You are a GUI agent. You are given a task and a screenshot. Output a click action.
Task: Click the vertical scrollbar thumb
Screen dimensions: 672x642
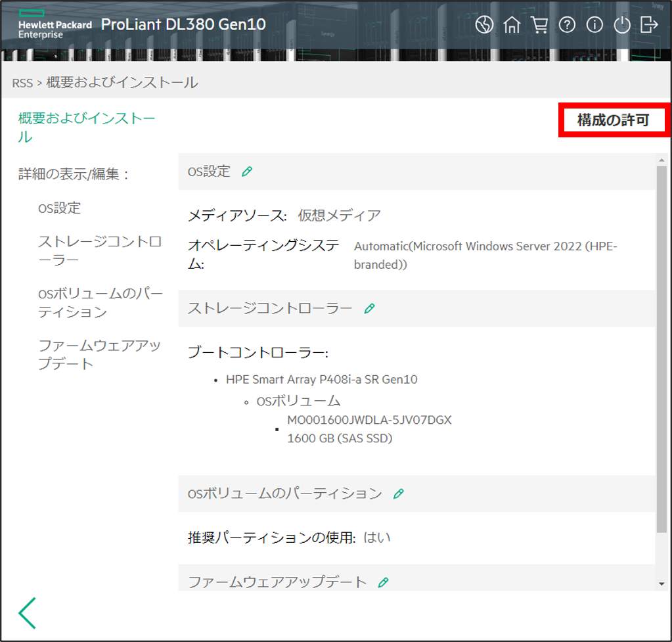661,350
